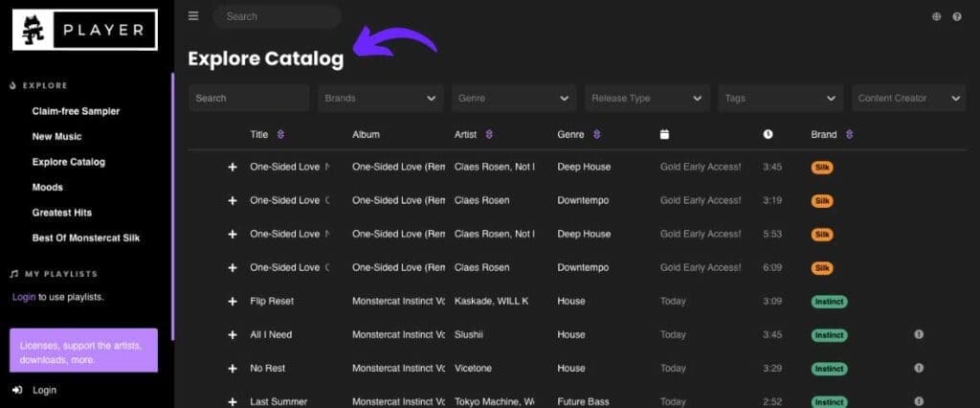The height and width of the screenshot is (408, 980).
Task: Toggle sort arrows next to Genre
Action: pos(597,134)
